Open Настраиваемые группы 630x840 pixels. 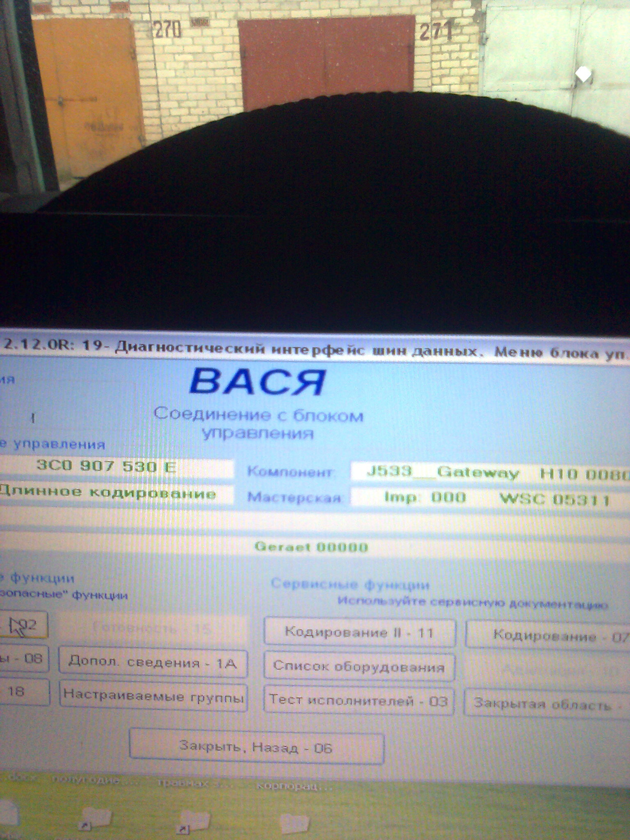click(x=153, y=696)
